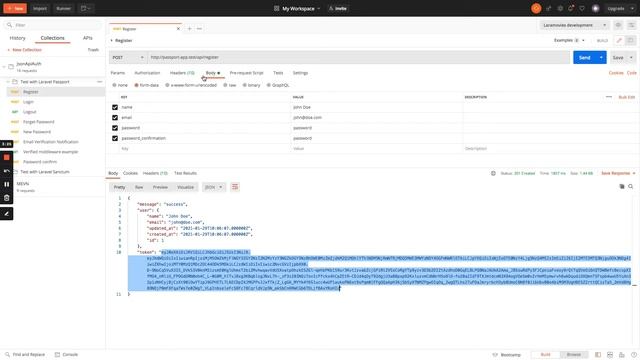Viewport: 640px width, 360px height.
Task: Close the Register request tab
Action: pyautogui.click(x=178, y=29)
